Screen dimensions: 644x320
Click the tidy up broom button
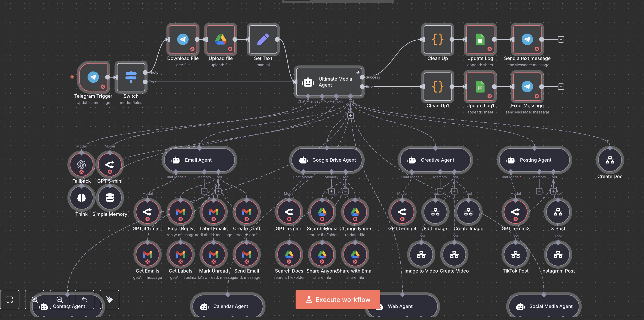[x=110, y=299]
